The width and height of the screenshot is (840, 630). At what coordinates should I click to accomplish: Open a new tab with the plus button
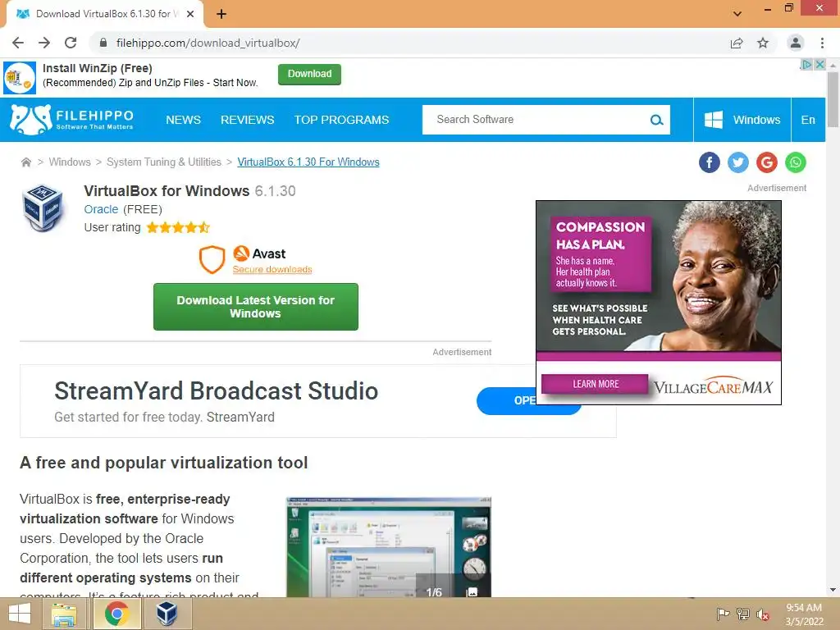click(x=221, y=14)
